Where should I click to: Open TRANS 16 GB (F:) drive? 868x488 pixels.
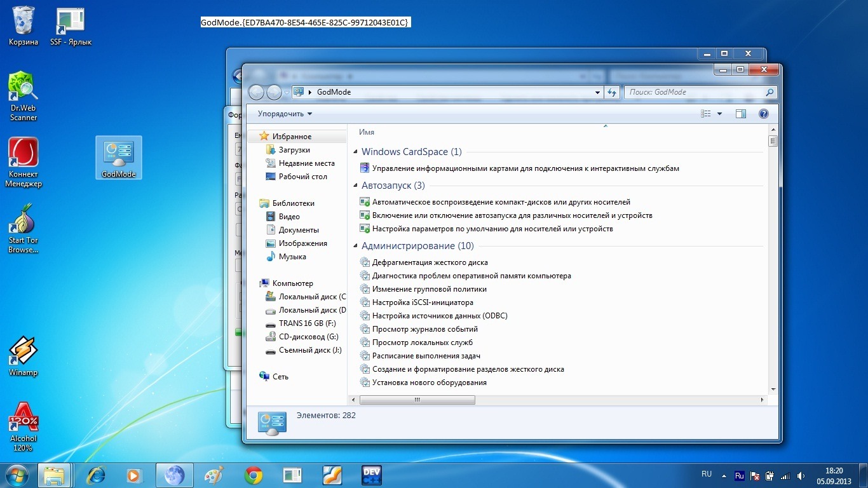point(307,323)
